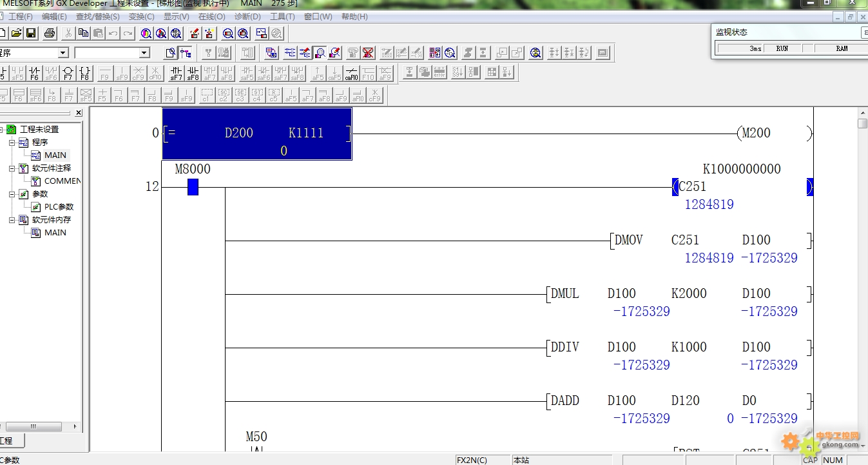
Task: Open the program type dropdown
Action: (x=63, y=53)
